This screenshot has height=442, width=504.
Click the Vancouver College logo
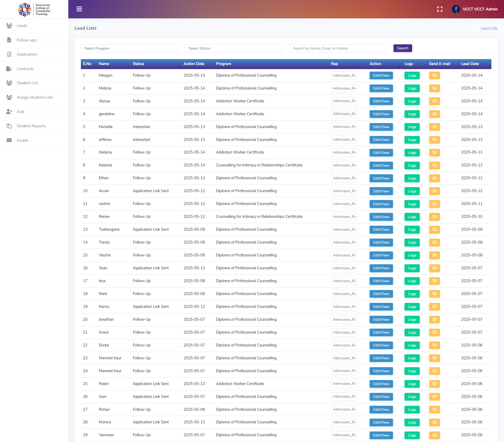34,9
